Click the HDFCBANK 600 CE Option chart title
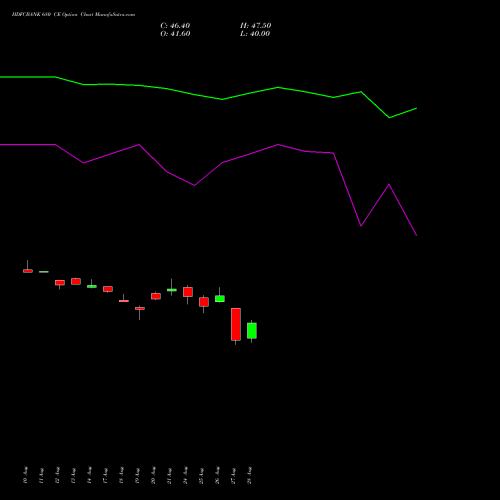Viewport: 500px width, 500px height. click(73, 15)
